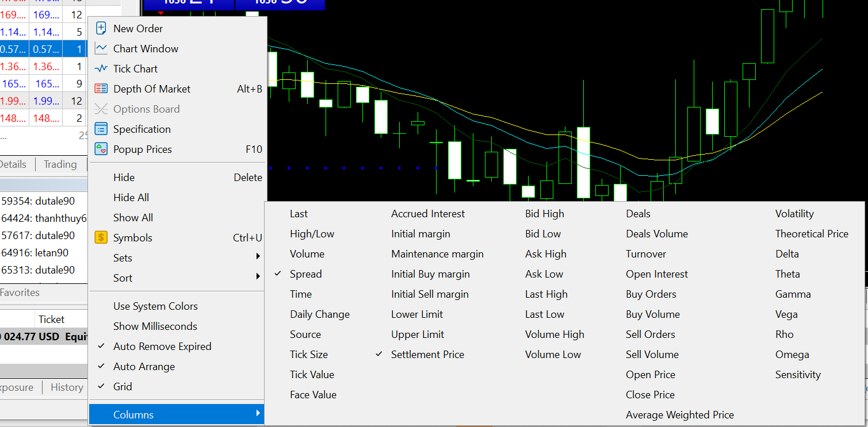This screenshot has width=868, height=427.
Task: Switch to the History tab
Action: click(x=66, y=387)
